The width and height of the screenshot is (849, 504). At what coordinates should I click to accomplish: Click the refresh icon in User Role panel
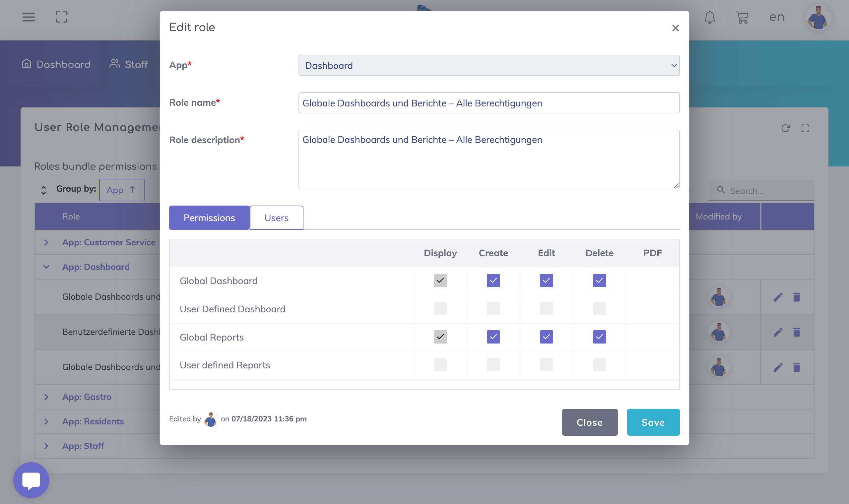point(786,128)
